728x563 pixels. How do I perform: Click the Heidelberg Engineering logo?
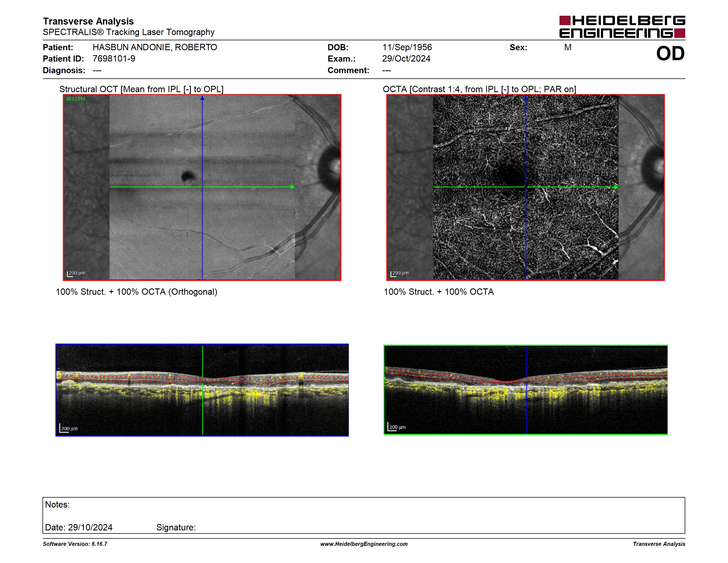click(622, 27)
